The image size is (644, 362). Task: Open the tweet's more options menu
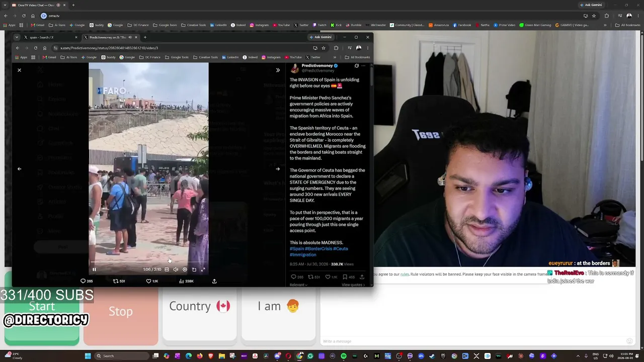[x=363, y=66]
